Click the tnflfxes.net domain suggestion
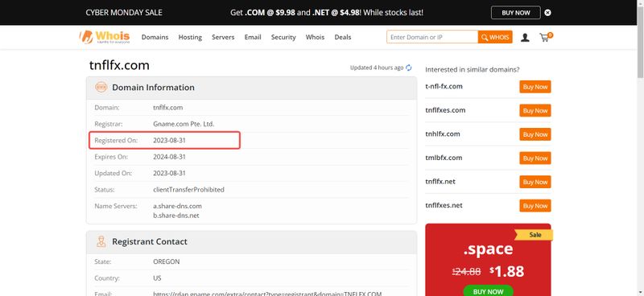This screenshot has height=296, width=644. [x=444, y=205]
